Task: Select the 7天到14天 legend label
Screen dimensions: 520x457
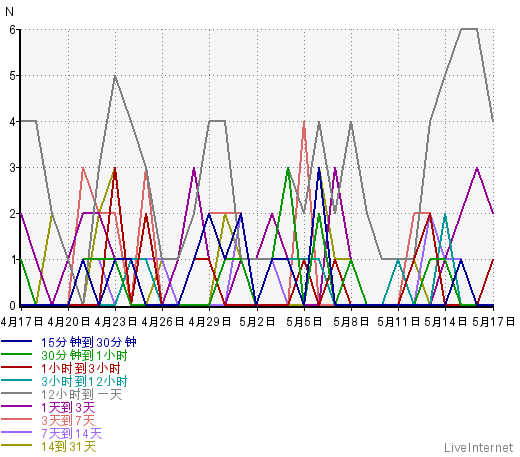Action: 72,433
